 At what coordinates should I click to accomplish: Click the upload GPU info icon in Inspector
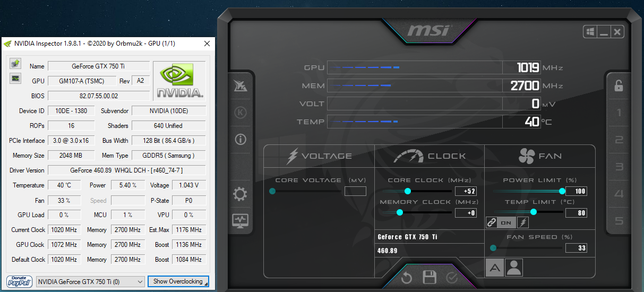coord(15,64)
